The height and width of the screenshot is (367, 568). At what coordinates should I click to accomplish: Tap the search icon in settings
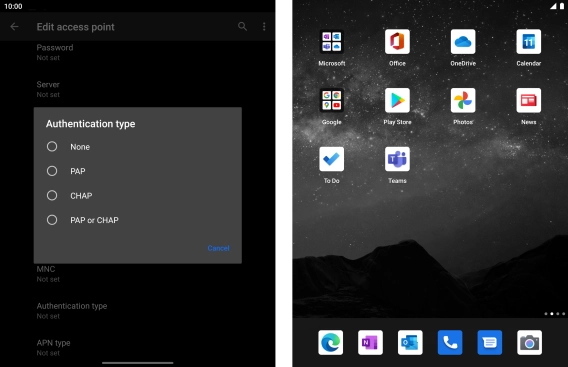point(242,26)
